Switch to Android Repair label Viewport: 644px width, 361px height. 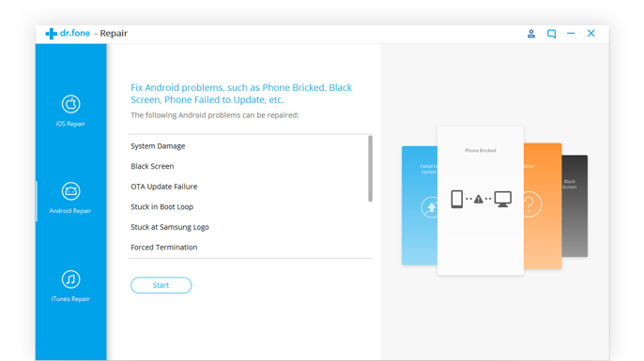(x=70, y=211)
